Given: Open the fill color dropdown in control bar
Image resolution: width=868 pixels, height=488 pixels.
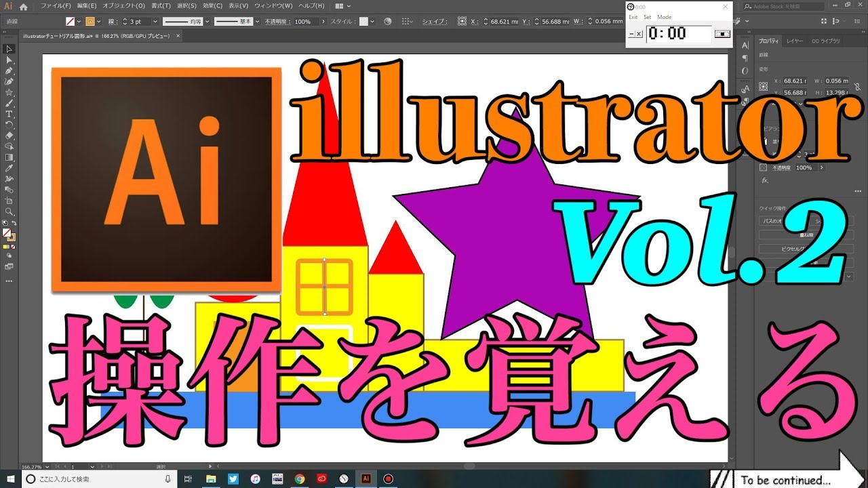Looking at the screenshot, I should [79, 22].
